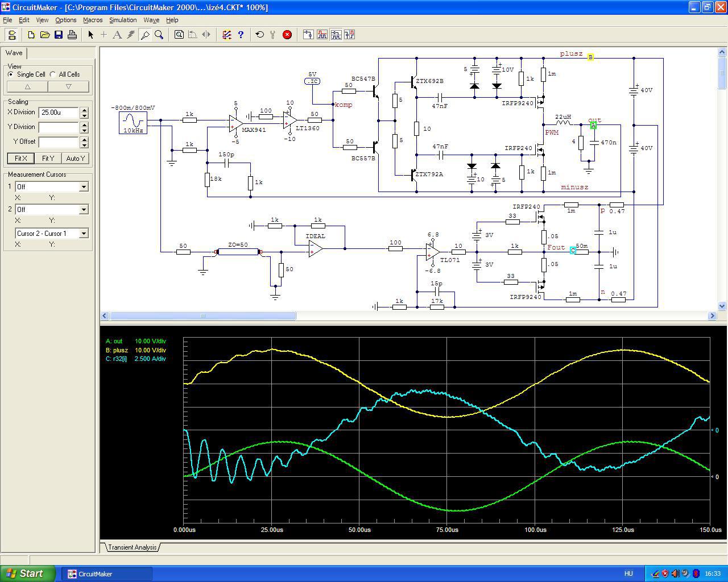
Task: Select the All Cells radio button
Action: point(53,74)
